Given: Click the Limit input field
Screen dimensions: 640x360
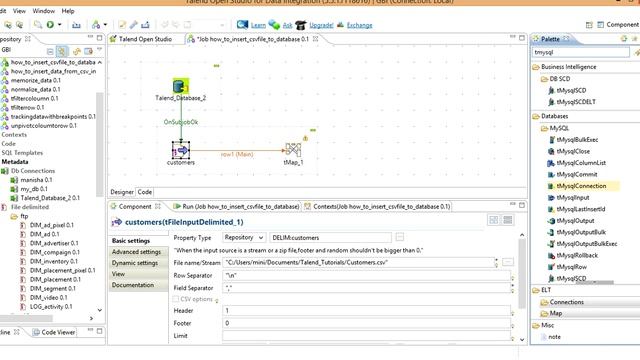Looking at the screenshot, I should [366, 336].
